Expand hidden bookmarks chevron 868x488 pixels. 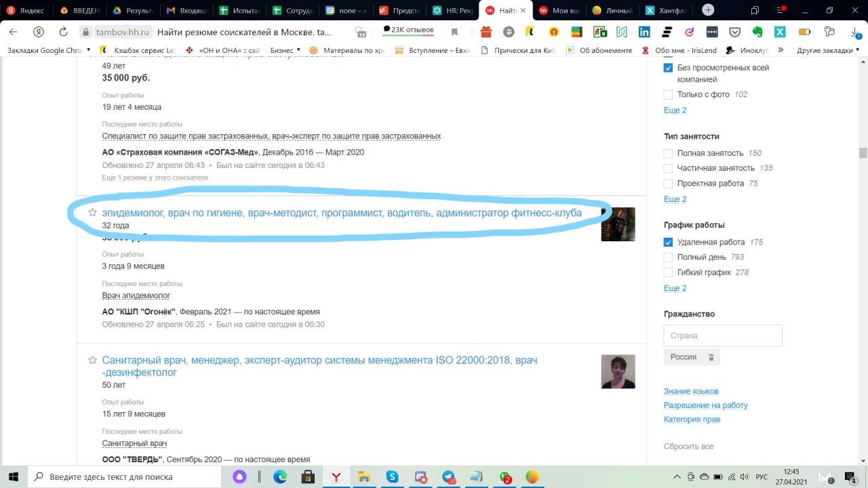[x=780, y=50]
